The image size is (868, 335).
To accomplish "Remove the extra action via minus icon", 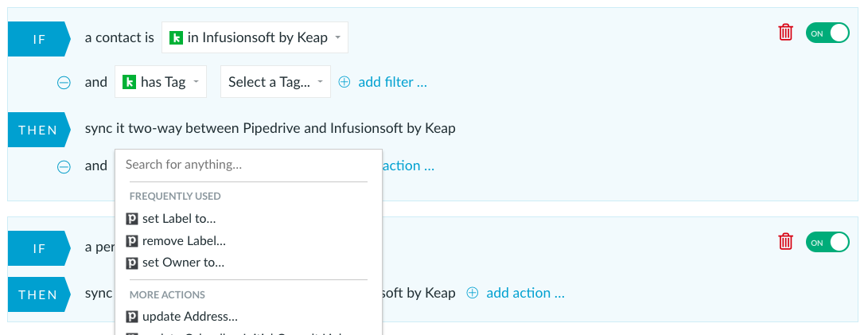I will coord(64,166).
